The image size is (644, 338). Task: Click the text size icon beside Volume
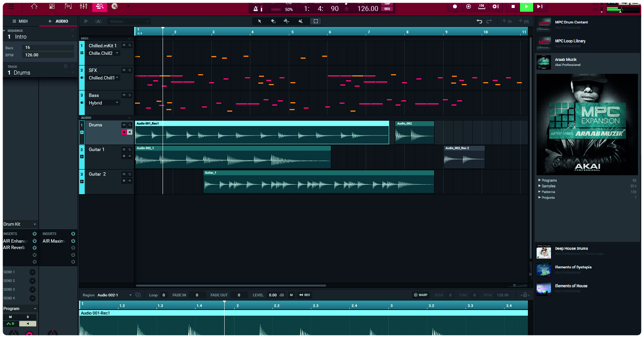98,21
